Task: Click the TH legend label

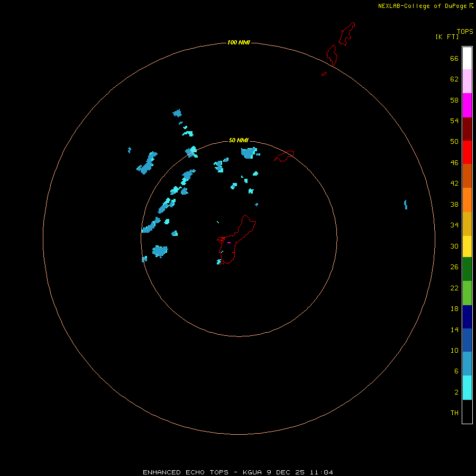Action: pyautogui.click(x=454, y=413)
